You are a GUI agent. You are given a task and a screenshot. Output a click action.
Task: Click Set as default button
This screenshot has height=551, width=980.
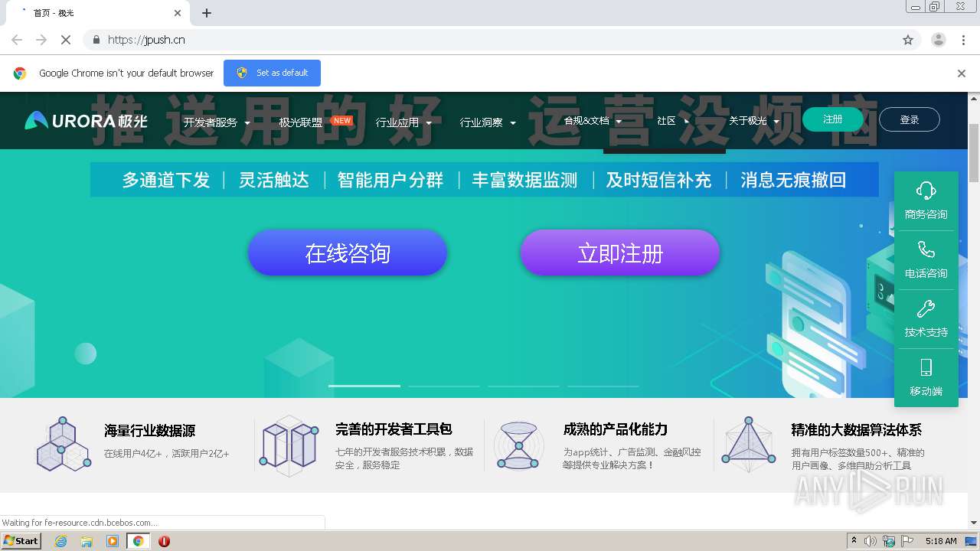[272, 73]
